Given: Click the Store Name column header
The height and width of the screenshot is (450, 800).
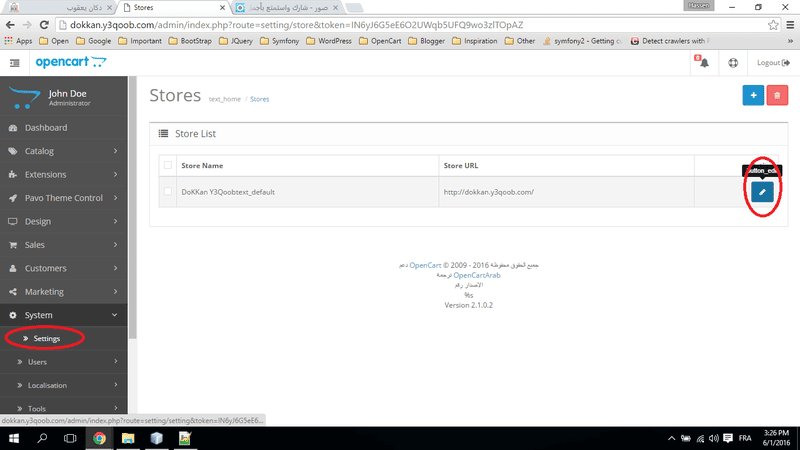Looking at the screenshot, I should coord(202,165).
